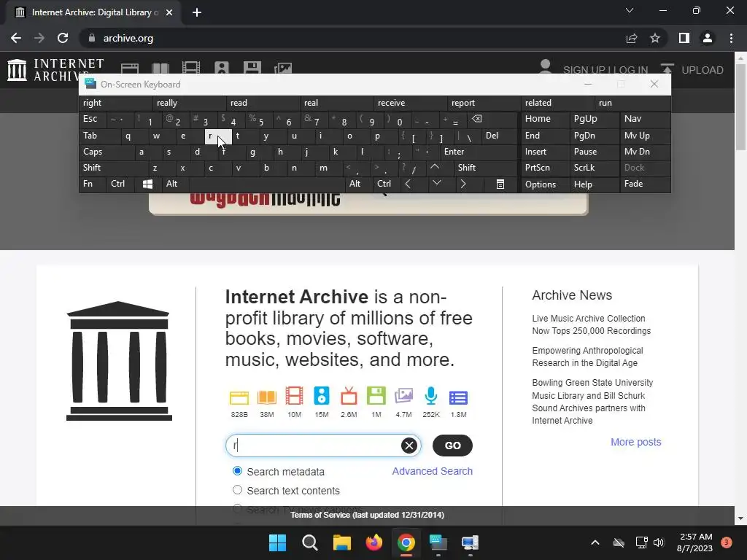This screenshot has width=747, height=560.
Task: Choose word prediction "really"
Action: click(x=190, y=103)
